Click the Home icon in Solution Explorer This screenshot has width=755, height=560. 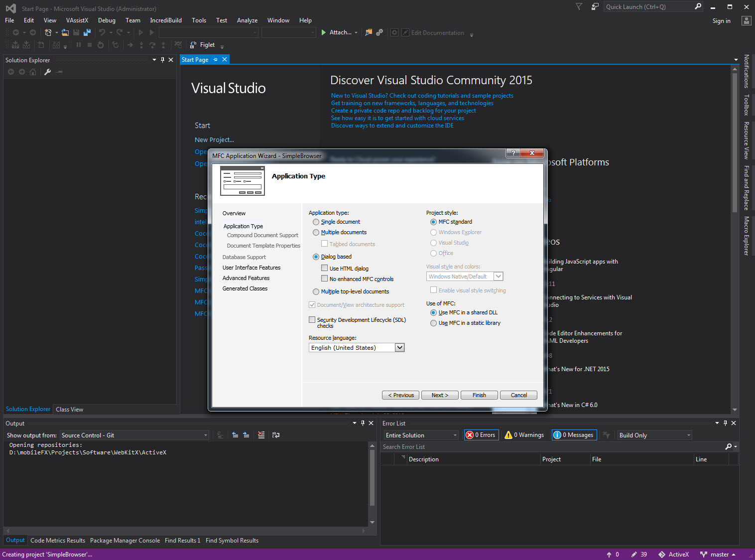tap(33, 72)
